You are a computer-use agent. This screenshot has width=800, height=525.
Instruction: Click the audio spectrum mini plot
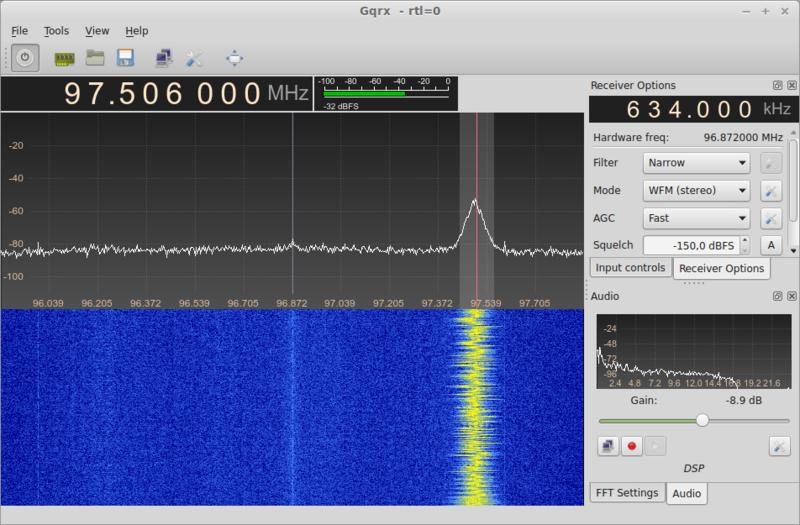tap(694, 352)
